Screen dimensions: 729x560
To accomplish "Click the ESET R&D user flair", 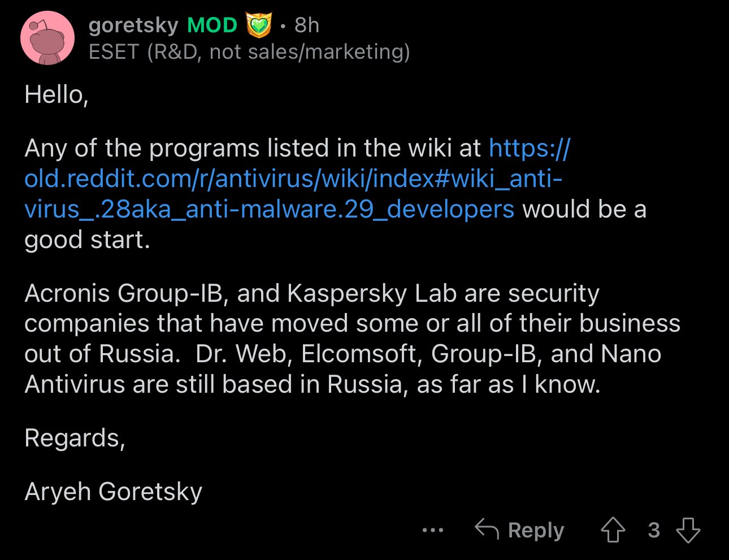I will tap(249, 52).
